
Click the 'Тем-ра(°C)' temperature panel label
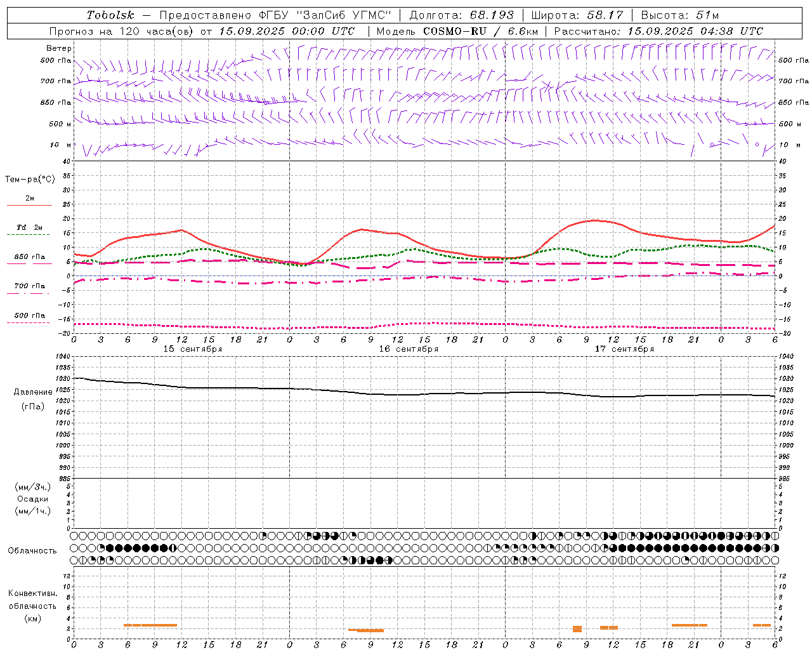pos(30,180)
